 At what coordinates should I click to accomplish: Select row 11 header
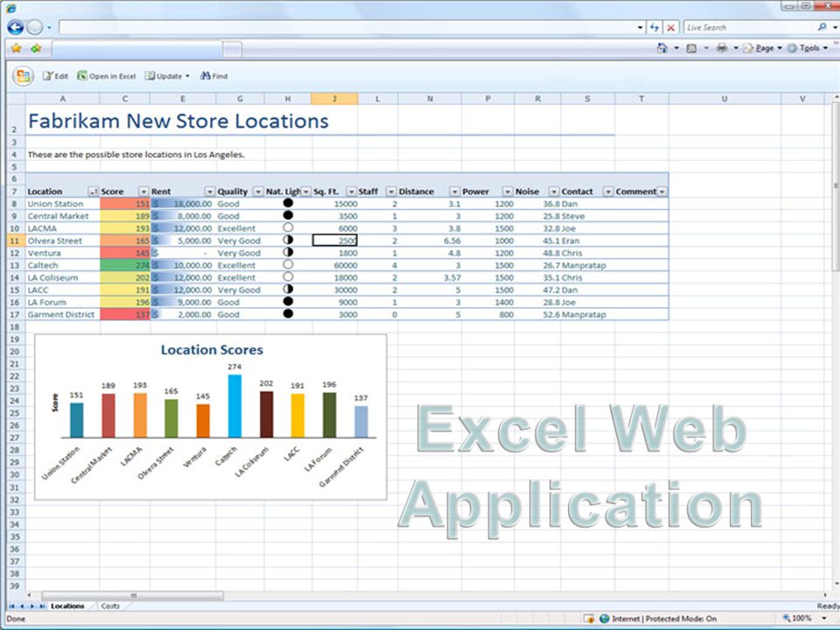[x=15, y=241]
